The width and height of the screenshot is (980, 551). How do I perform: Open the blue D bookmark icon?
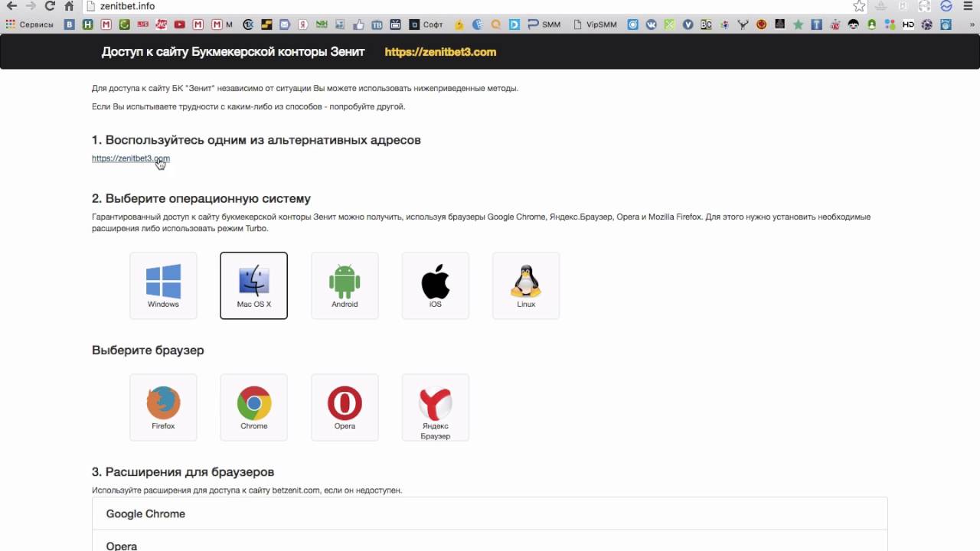coord(514,24)
